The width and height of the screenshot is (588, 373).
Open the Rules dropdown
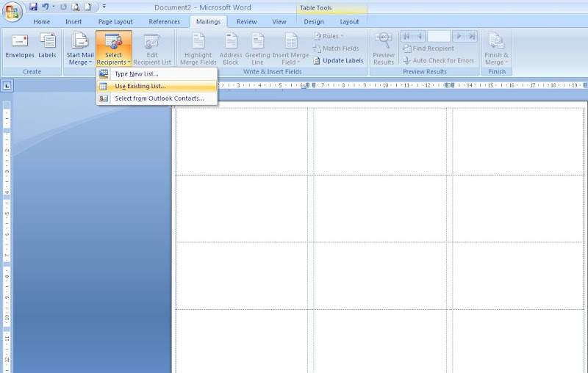329,36
